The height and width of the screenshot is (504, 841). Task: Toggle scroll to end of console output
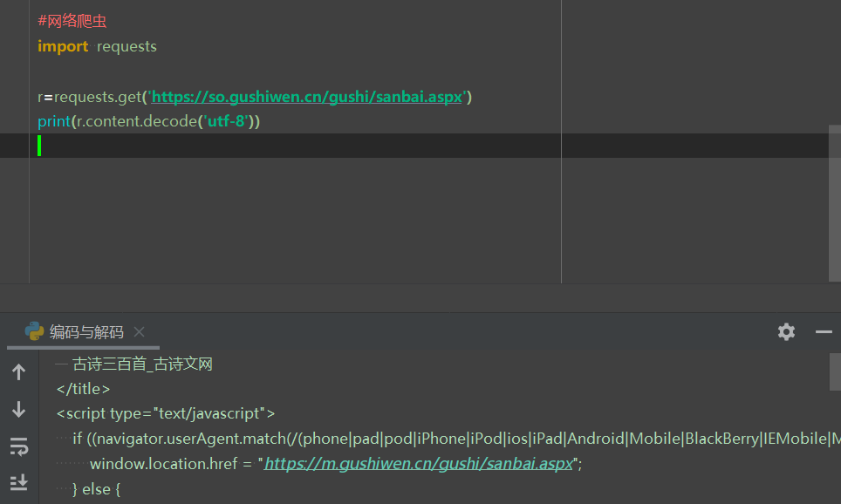tap(18, 482)
